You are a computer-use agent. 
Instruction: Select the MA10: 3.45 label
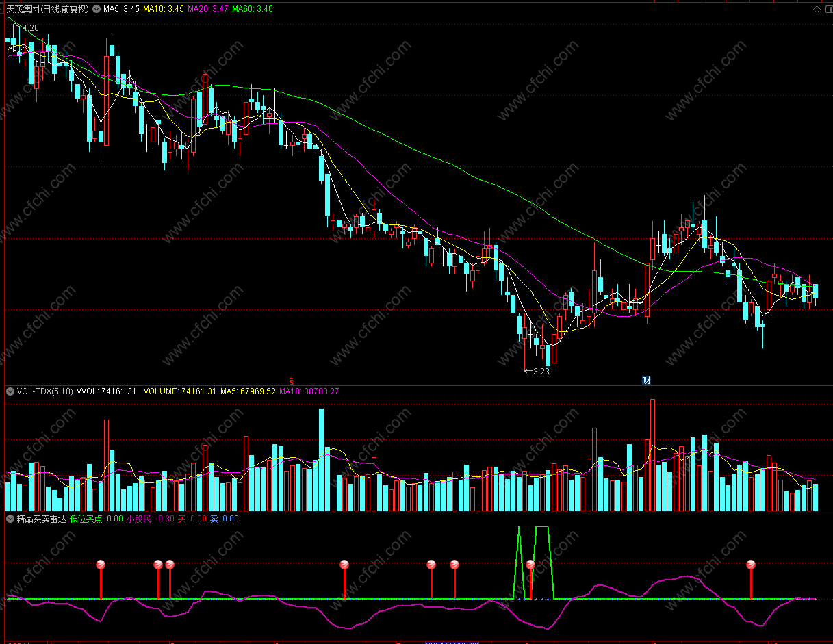[163, 9]
